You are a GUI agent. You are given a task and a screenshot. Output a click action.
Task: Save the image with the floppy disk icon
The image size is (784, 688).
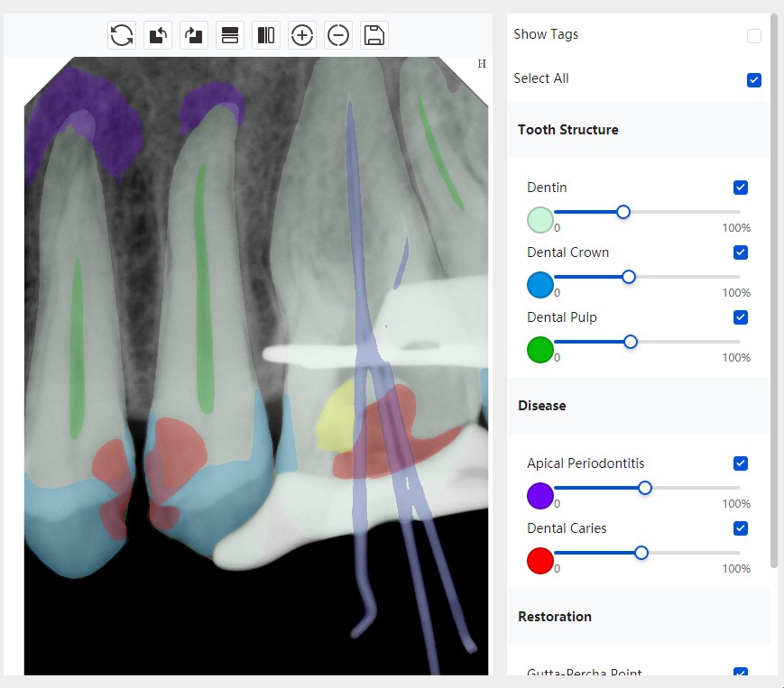tap(374, 35)
